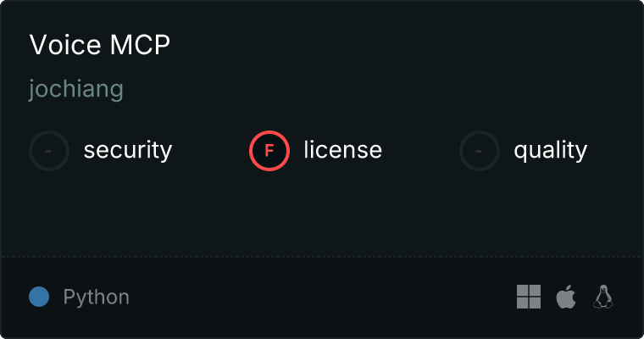Click the quality grade circle badge

coord(480,151)
